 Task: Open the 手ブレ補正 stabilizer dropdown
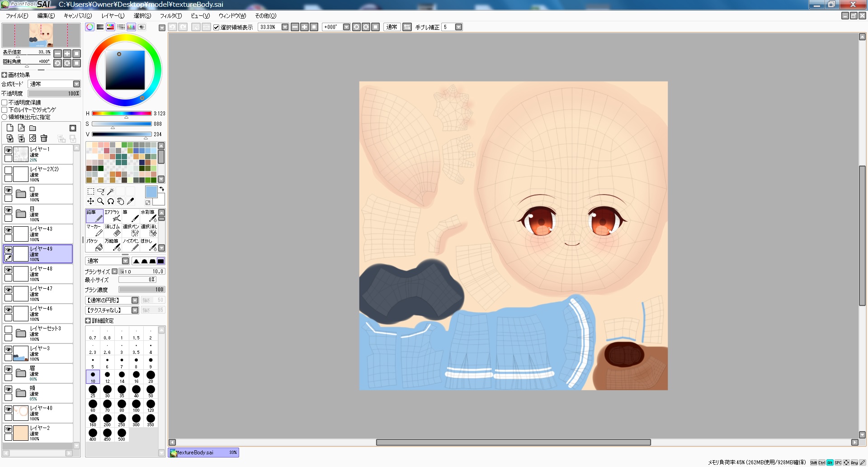(x=458, y=27)
